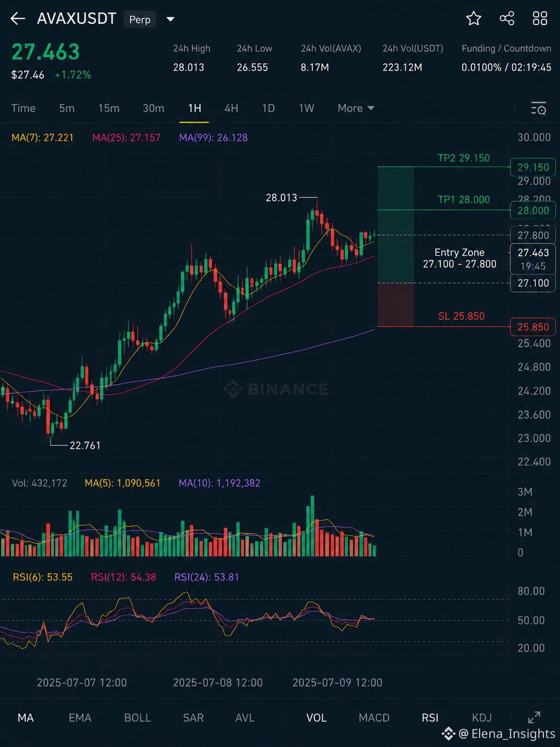The image size is (560, 747).
Task: Click the Perp contract badge
Action: click(139, 19)
